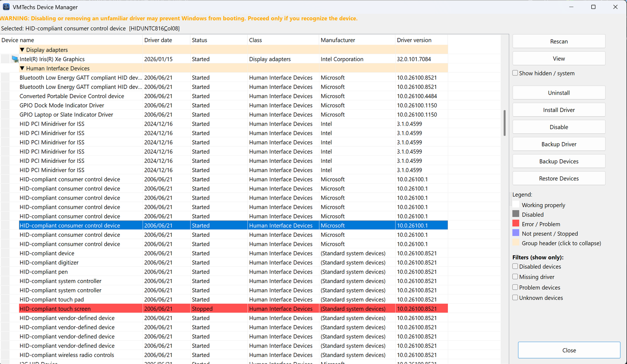The width and height of the screenshot is (627, 364).
Task: Sort by the Manufacturer column header
Action: coord(357,40)
